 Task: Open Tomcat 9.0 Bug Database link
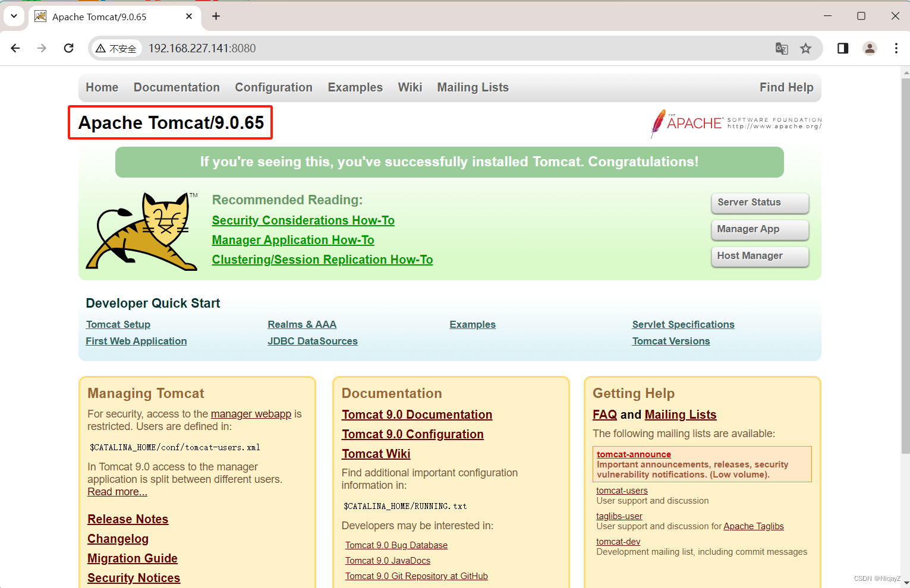(396, 545)
